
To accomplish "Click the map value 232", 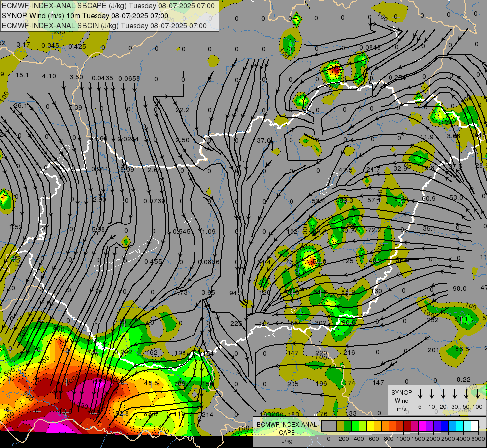I will pyautogui.click(x=433, y=320).
